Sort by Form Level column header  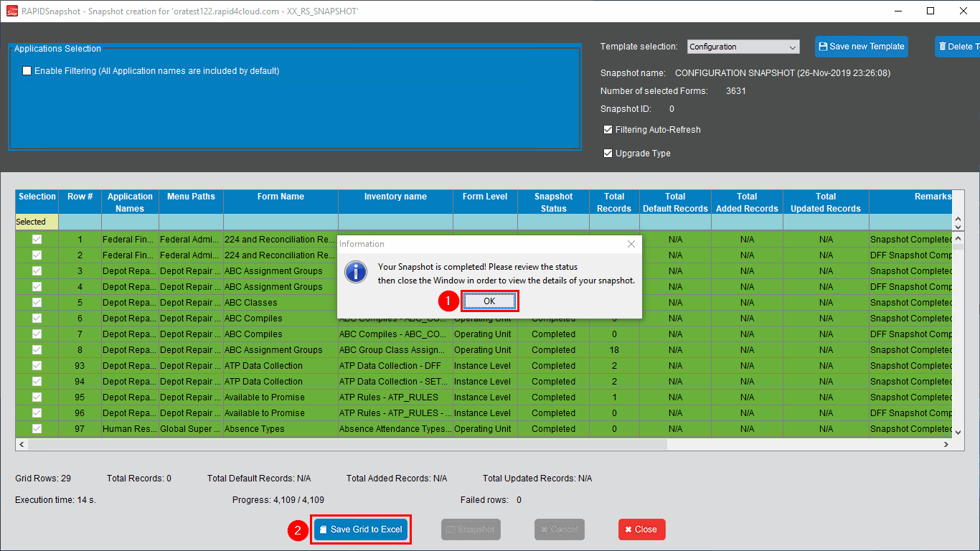pyautogui.click(x=486, y=202)
